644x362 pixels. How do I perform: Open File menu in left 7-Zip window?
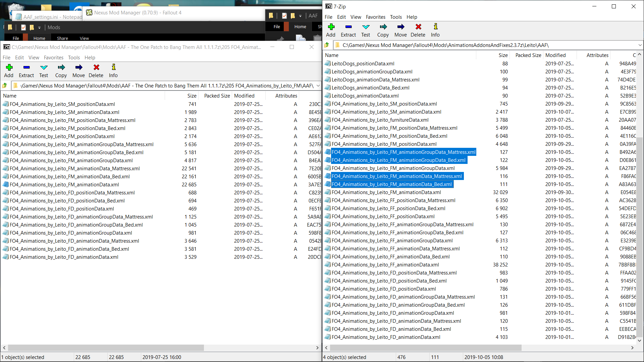pos(6,58)
